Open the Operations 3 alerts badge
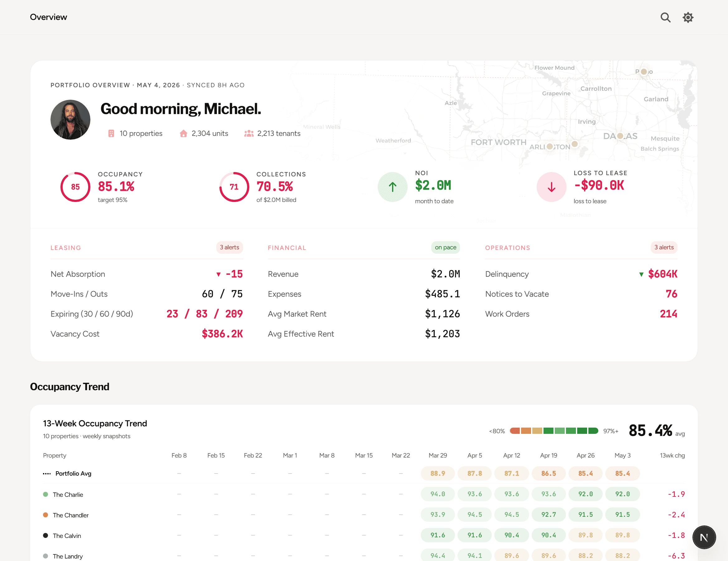The height and width of the screenshot is (561, 728). pyautogui.click(x=664, y=247)
